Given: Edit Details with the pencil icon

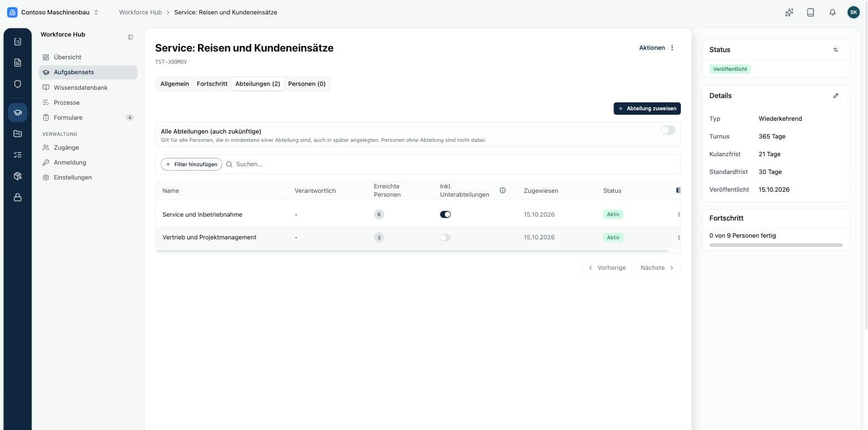Looking at the screenshot, I should pyautogui.click(x=836, y=95).
